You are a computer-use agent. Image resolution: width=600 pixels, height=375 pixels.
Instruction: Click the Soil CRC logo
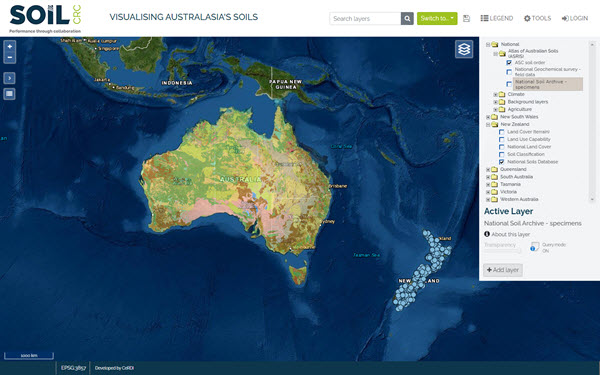click(x=45, y=18)
